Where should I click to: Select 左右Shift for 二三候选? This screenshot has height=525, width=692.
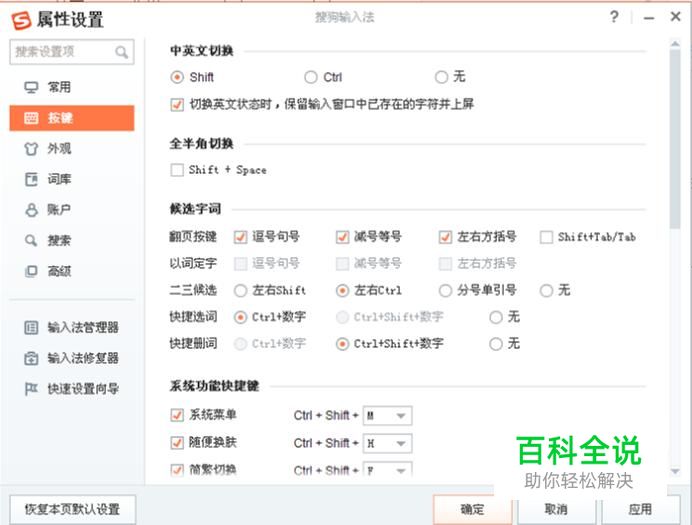click(241, 291)
